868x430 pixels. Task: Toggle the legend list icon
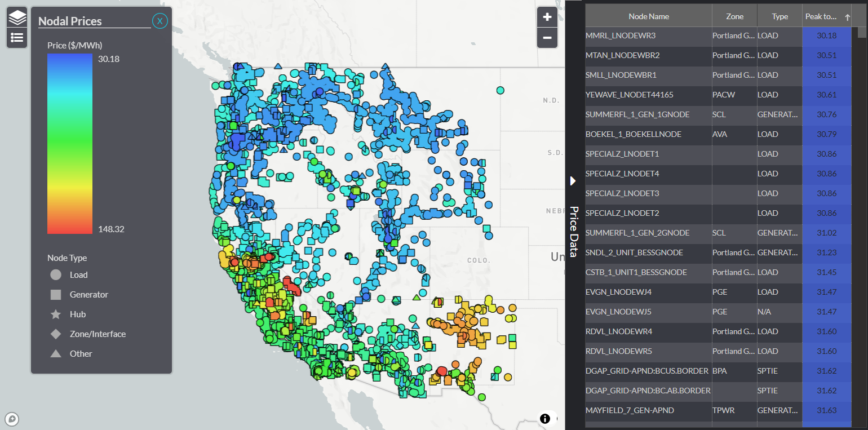(x=17, y=38)
